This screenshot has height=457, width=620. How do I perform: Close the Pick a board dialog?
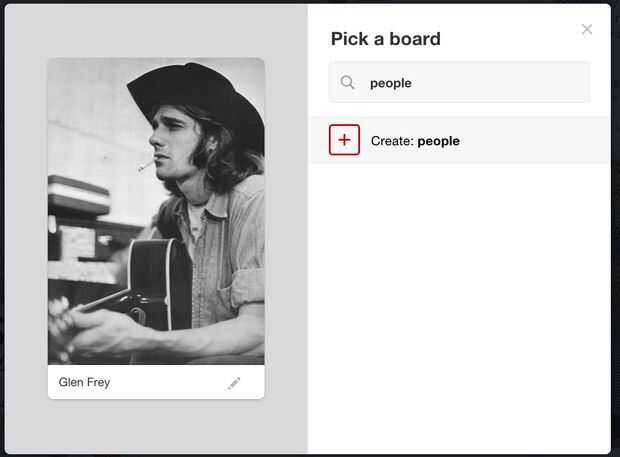click(587, 29)
